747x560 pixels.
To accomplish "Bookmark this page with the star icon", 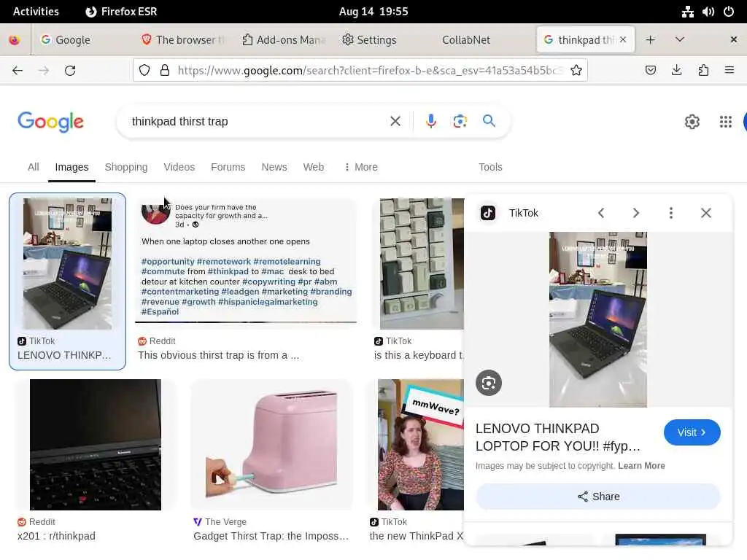I will coord(576,71).
